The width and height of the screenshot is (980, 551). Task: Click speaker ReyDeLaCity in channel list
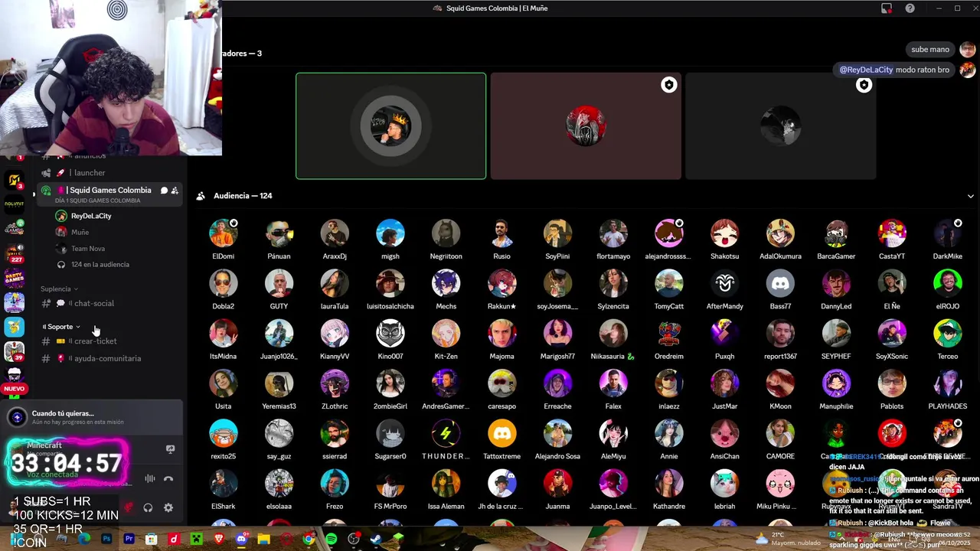pos(91,216)
